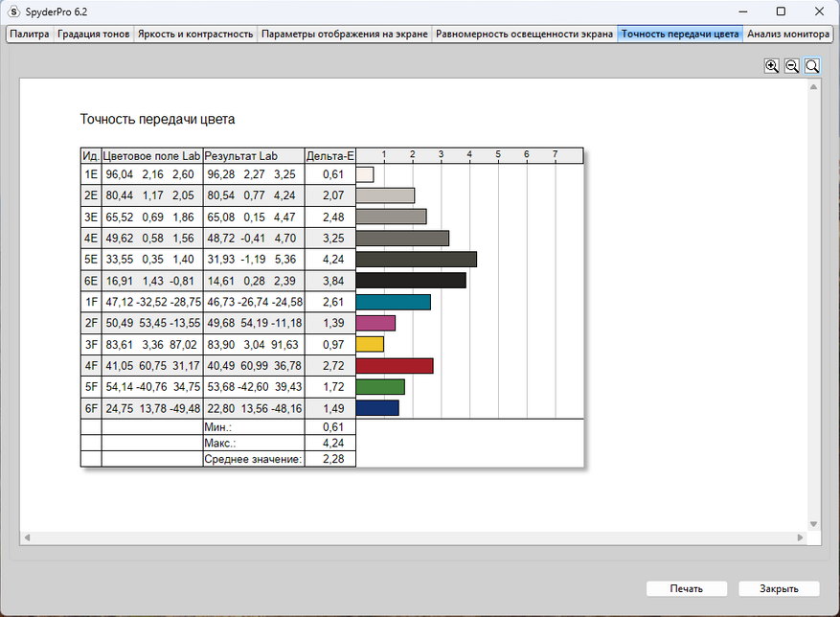Click the 5E charcoal bar
The image size is (840, 617).
point(417,260)
